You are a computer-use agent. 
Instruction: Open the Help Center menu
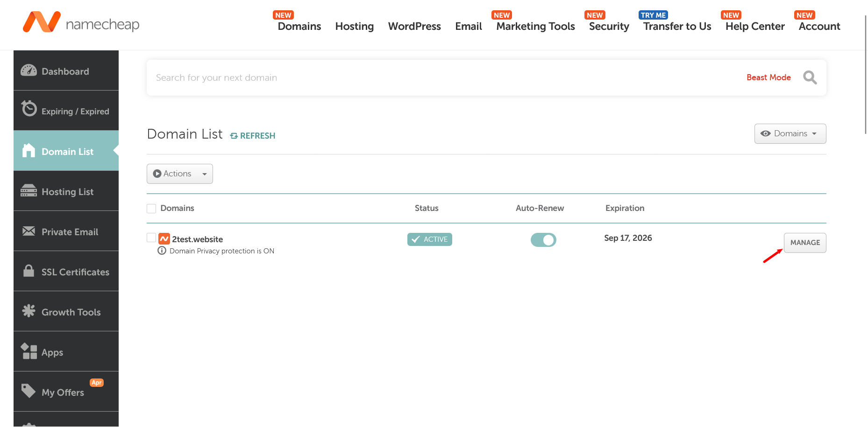755,27
